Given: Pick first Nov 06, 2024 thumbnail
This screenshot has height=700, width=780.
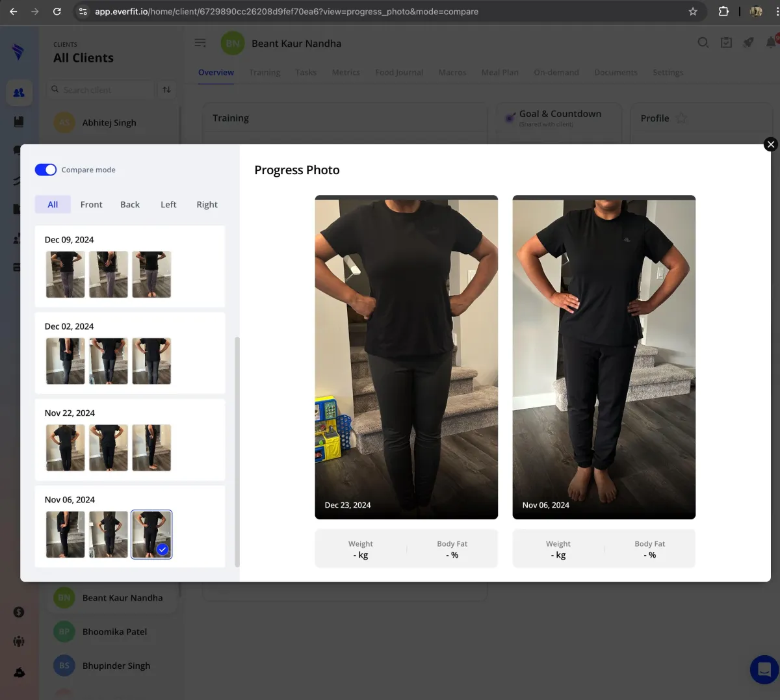Looking at the screenshot, I should (x=66, y=534).
